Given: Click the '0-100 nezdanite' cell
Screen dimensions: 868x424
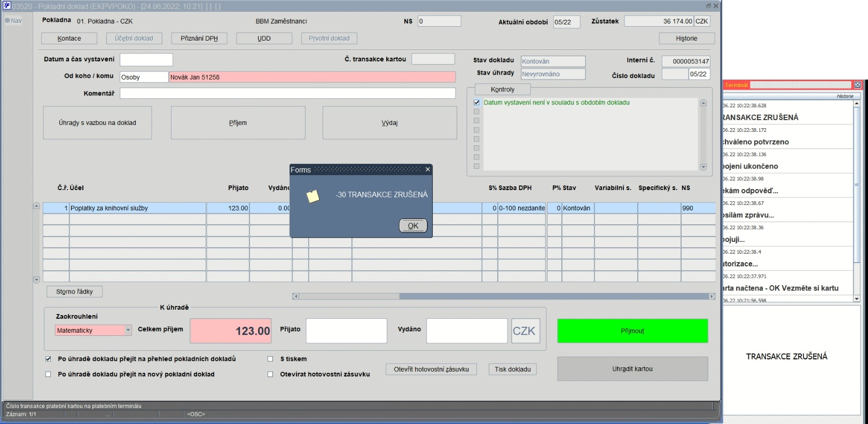Looking at the screenshot, I should pos(522,208).
